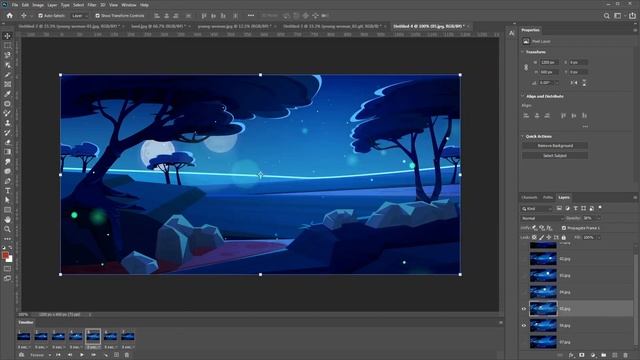This screenshot has height=360, width=640.
Task: Delete selected frame in Timeline
Action: pyautogui.click(x=127, y=355)
